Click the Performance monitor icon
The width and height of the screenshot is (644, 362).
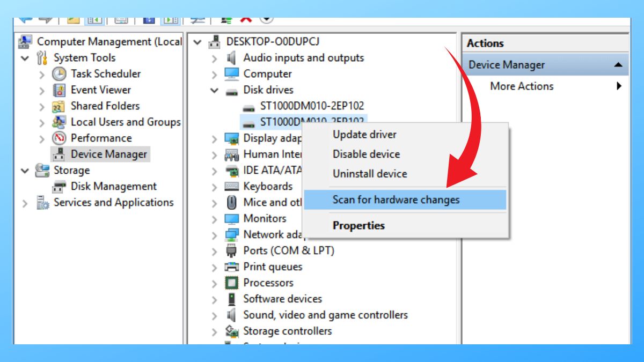point(59,138)
